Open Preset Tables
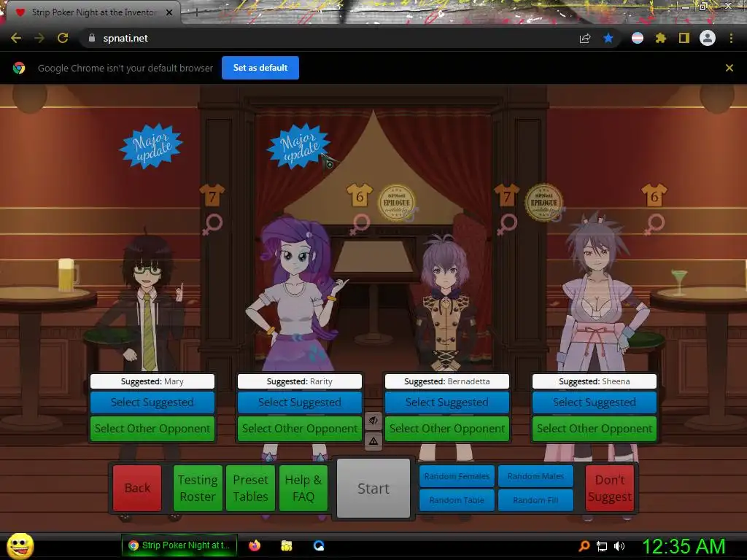Image resolution: width=747 pixels, height=560 pixels. coord(251,488)
